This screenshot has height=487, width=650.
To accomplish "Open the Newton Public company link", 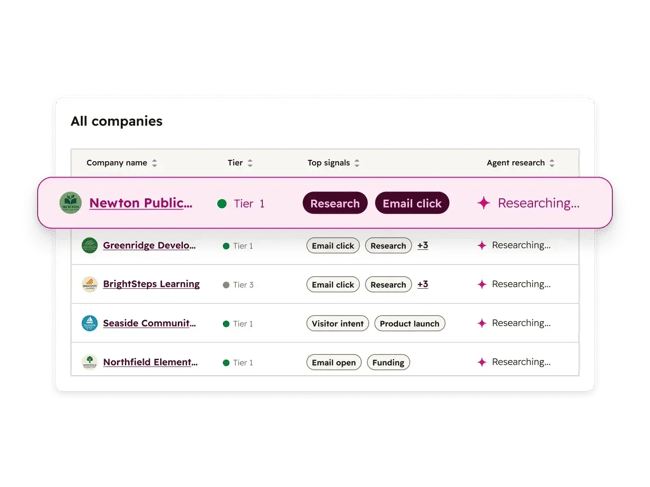I will coord(141,203).
